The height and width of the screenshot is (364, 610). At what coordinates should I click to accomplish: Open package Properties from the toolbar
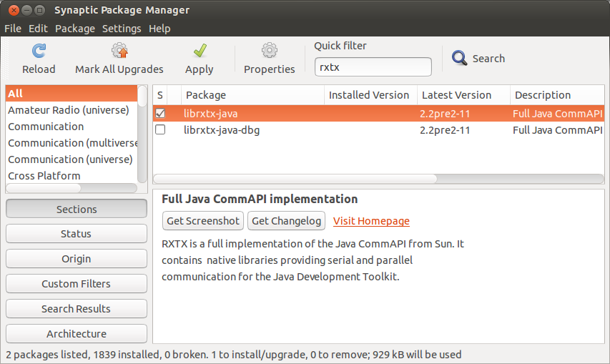click(269, 59)
